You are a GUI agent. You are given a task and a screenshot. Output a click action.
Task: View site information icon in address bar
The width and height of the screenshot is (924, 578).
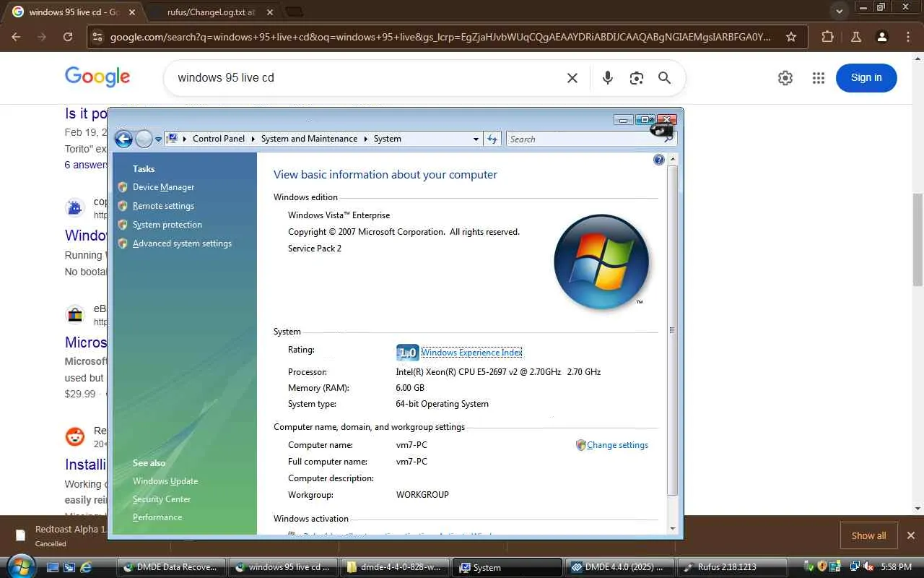pos(98,37)
